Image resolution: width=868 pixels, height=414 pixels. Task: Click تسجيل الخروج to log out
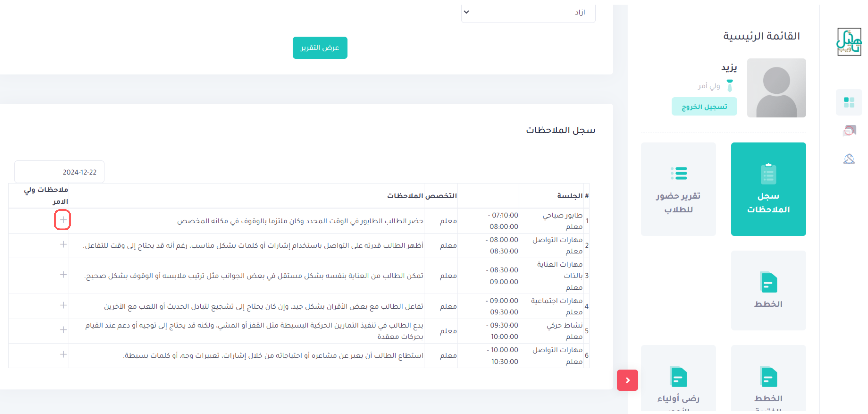point(704,107)
